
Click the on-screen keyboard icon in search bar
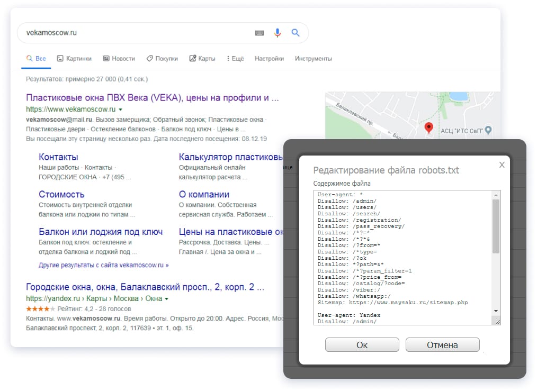[x=259, y=33]
